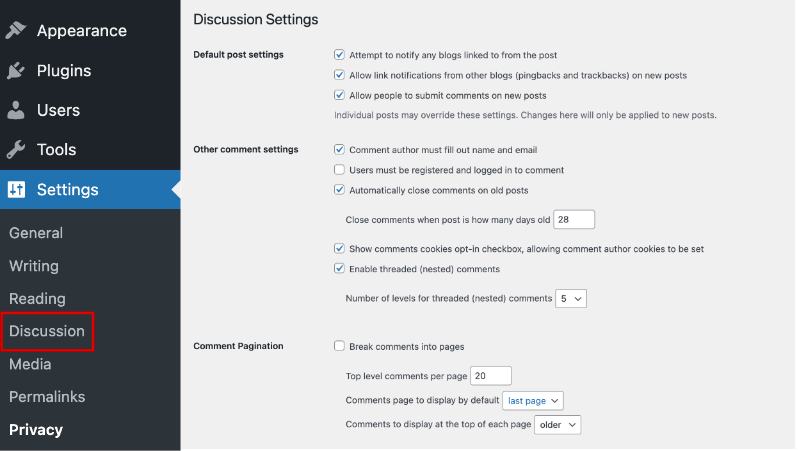
Task: Uncheck Enable threaded nested comments
Action: (x=340, y=269)
